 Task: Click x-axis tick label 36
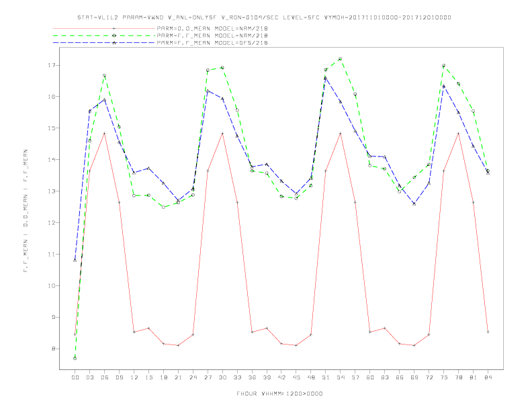click(x=252, y=377)
